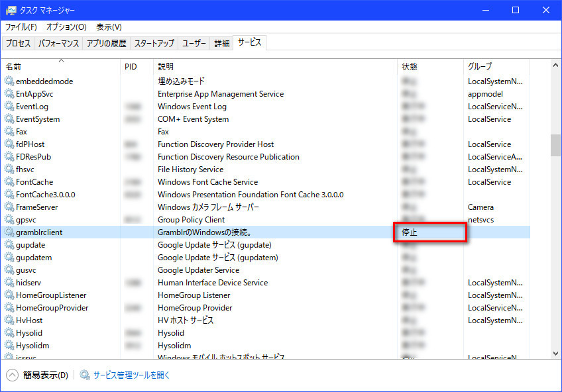This screenshot has height=392, width=562.
Task: Click the FontCache service gear icon
Action: click(x=9, y=182)
